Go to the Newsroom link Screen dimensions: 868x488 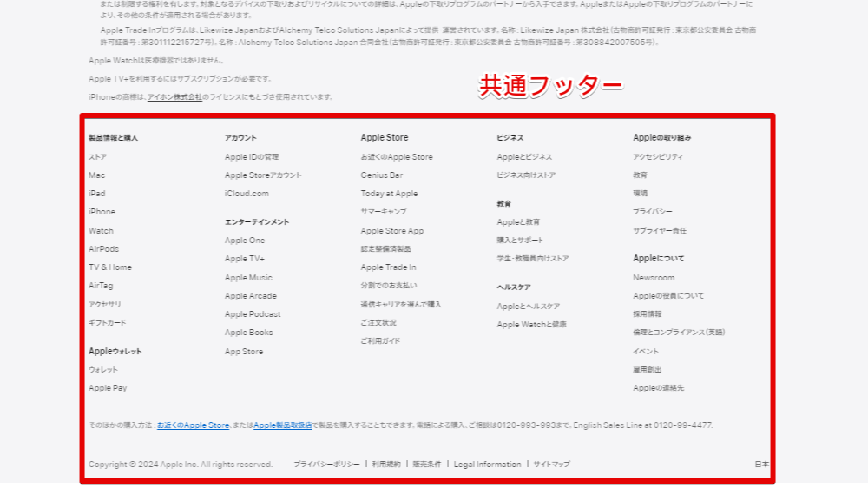(x=654, y=278)
